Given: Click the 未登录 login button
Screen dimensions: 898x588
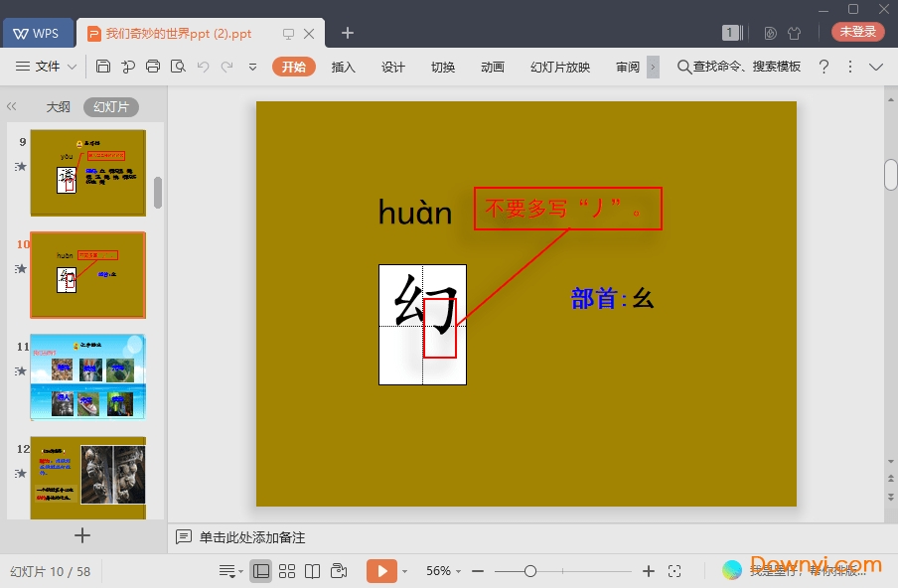Looking at the screenshot, I should pos(856,31).
